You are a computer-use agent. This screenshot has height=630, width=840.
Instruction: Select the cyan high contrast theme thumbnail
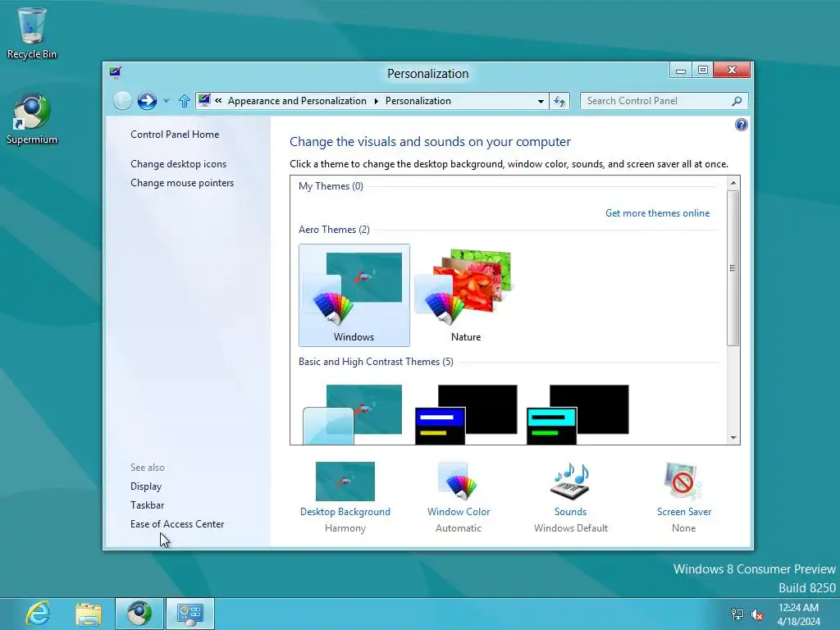point(577,414)
